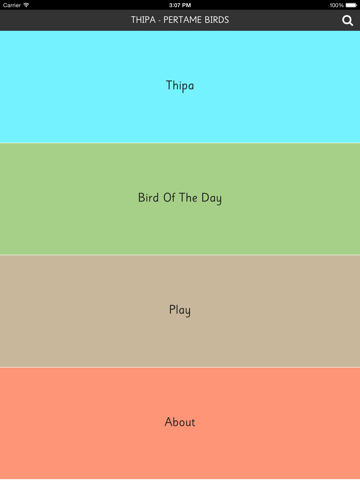Click the salmon colored tile area
The image size is (360, 480).
[x=180, y=423]
